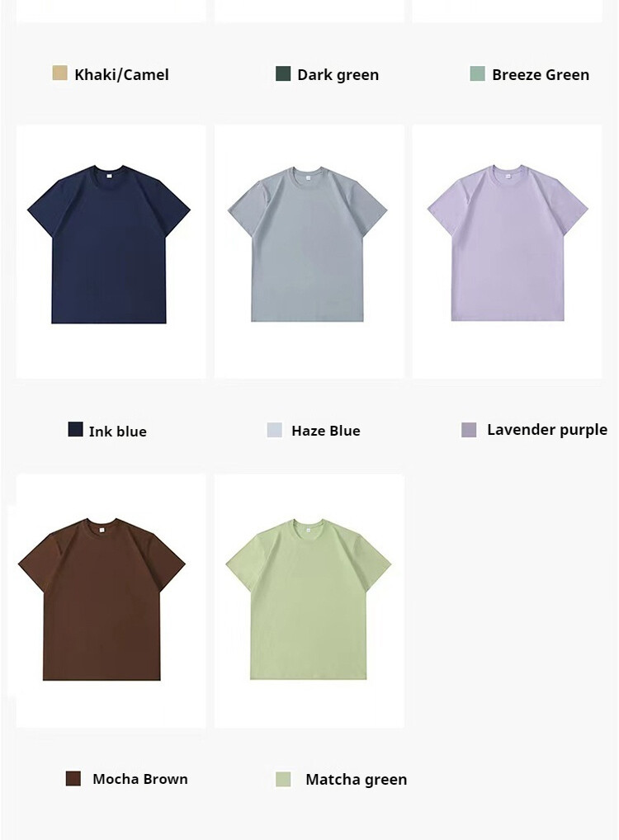619x840 pixels.
Task: Click the Breeze Green label text
Action: (541, 74)
